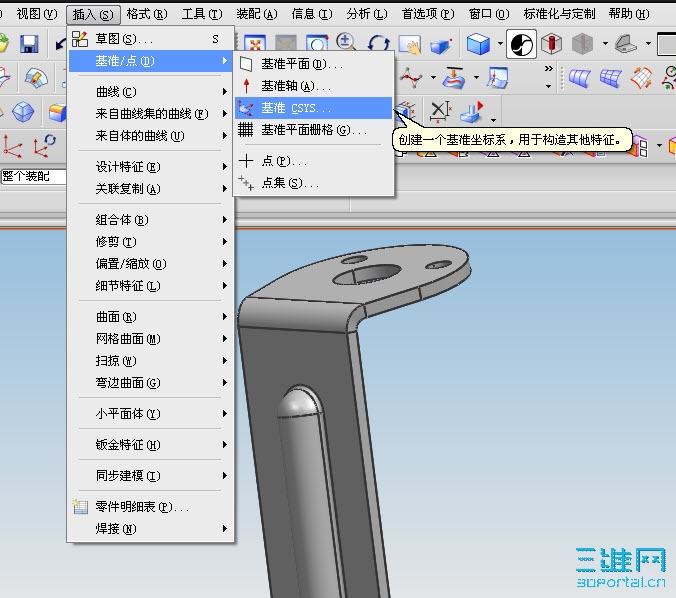
Task: Expand the 曲面 (Surface) submenu
Action: tap(151, 316)
